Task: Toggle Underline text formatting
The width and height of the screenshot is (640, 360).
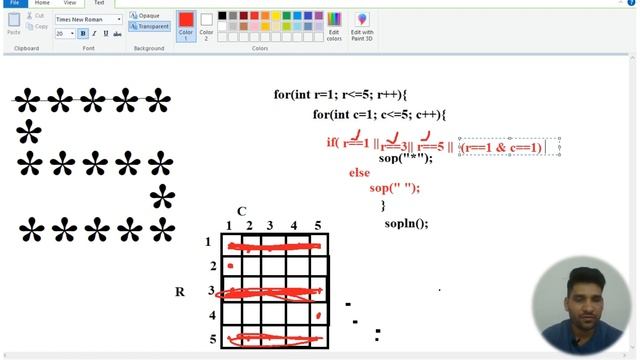Action: pos(106,33)
